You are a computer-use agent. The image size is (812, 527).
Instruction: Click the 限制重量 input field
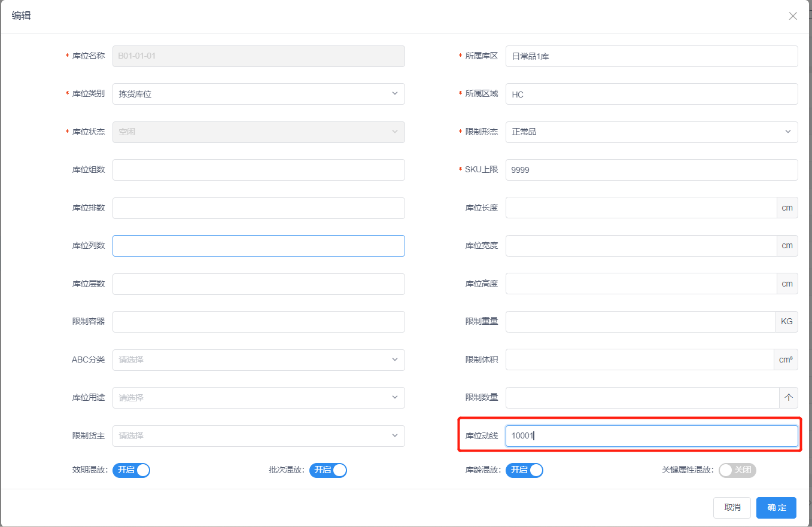point(641,322)
